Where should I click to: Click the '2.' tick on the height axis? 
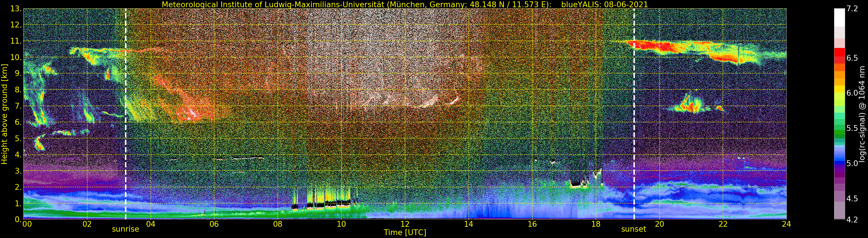(18, 187)
